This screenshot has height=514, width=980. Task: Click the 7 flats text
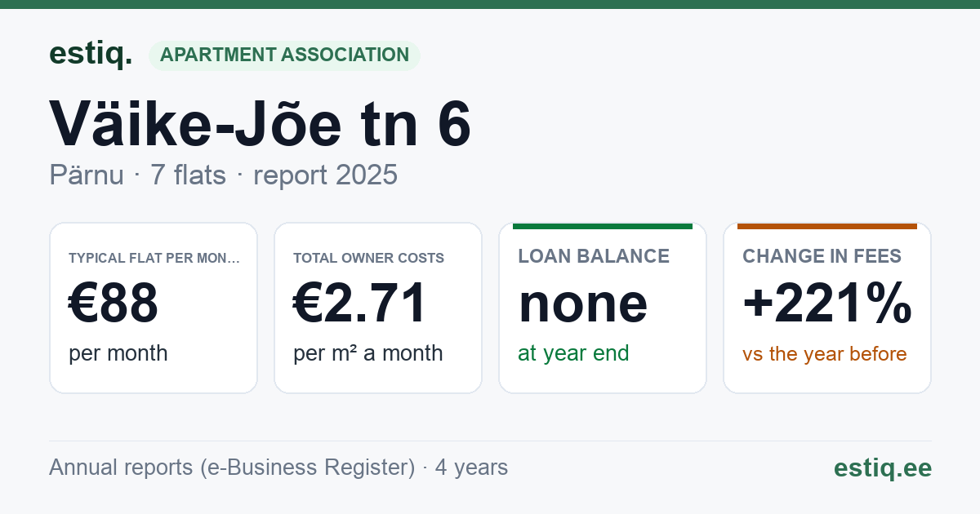188,175
